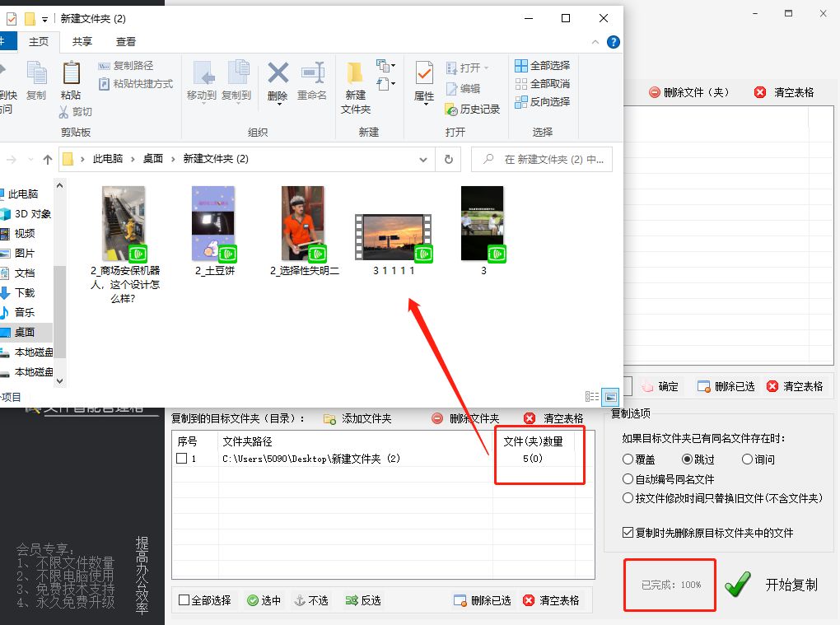Open the 查看 (View) ribbon tab
Image resolution: width=840 pixels, height=625 pixels.
(x=126, y=41)
